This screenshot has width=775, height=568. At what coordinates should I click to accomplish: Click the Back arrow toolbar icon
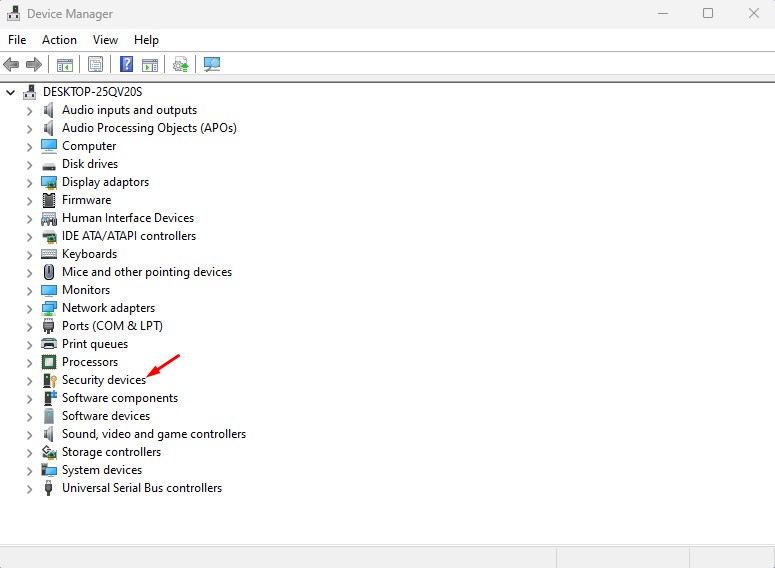pyautogui.click(x=11, y=64)
